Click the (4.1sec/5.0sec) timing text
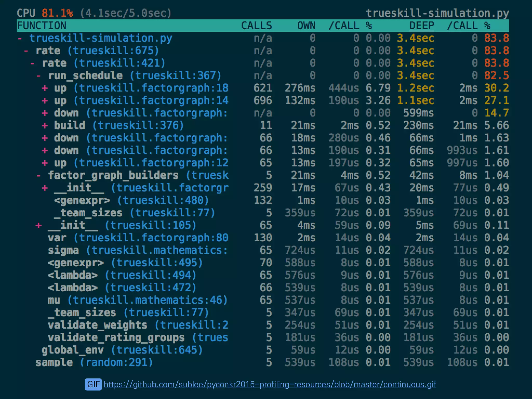Image resolution: width=532 pixels, height=399 pixels. 125,13
